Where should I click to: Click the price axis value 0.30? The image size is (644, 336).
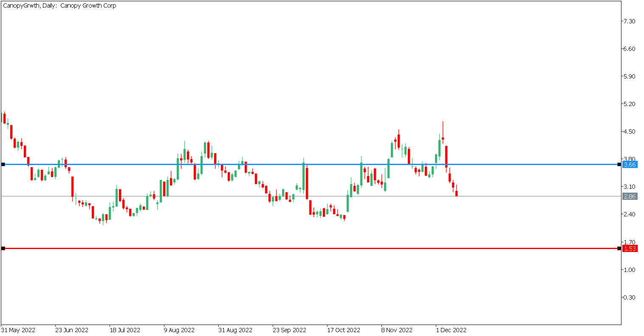click(x=629, y=297)
